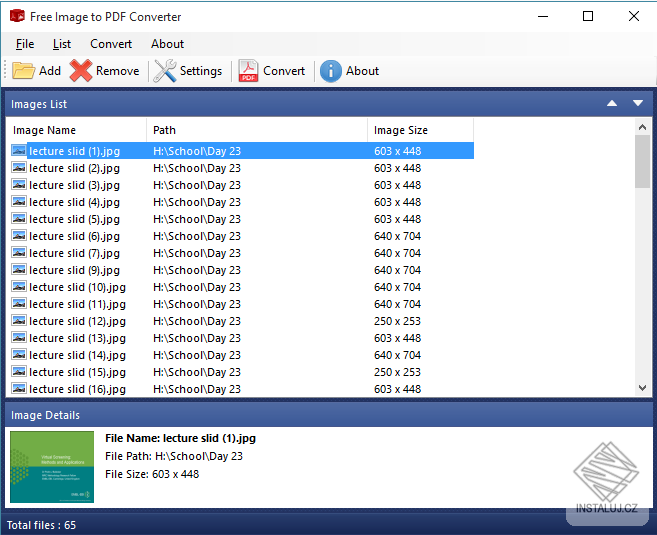Image resolution: width=657 pixels, height=535 pixels.
Task: Click image icon of lecture slid (6).jpg
Action: (19, 236)
